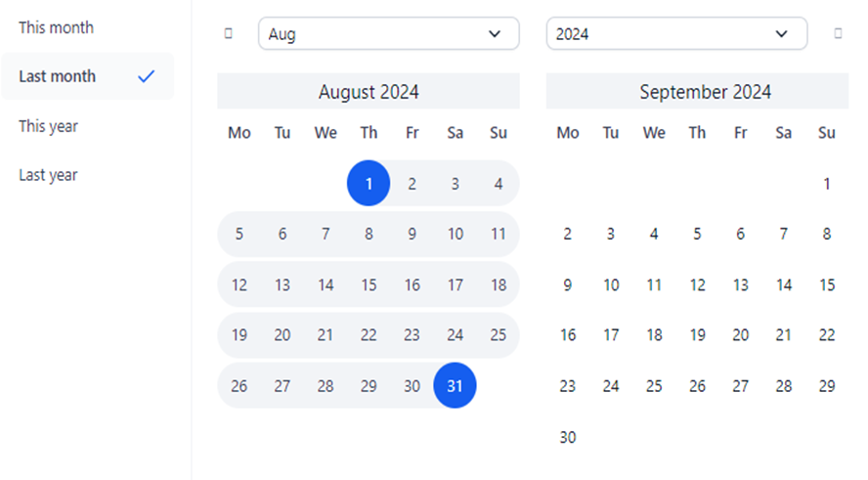Select August 31 end date
This screenshot has width=868, height=480.
click(455, 386)
